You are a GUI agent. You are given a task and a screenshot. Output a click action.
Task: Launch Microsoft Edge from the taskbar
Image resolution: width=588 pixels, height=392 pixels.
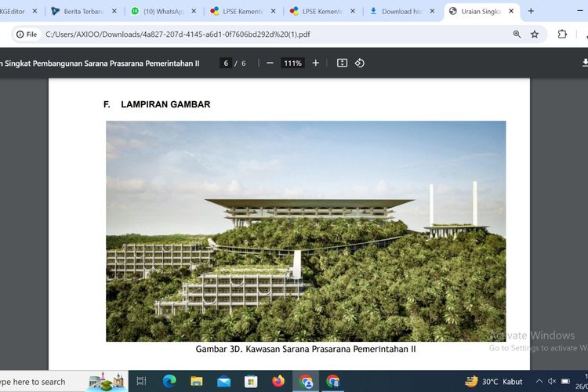169,382
